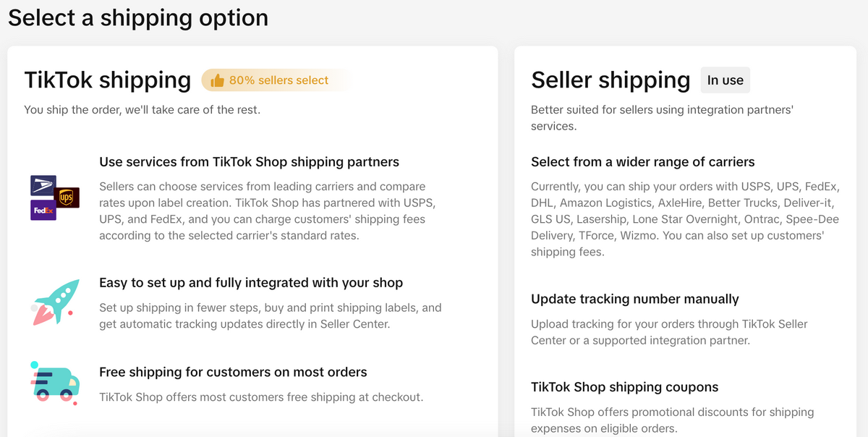
Task: Click the 'Select a shipping option' page title
Action: [x=137, y=17]
